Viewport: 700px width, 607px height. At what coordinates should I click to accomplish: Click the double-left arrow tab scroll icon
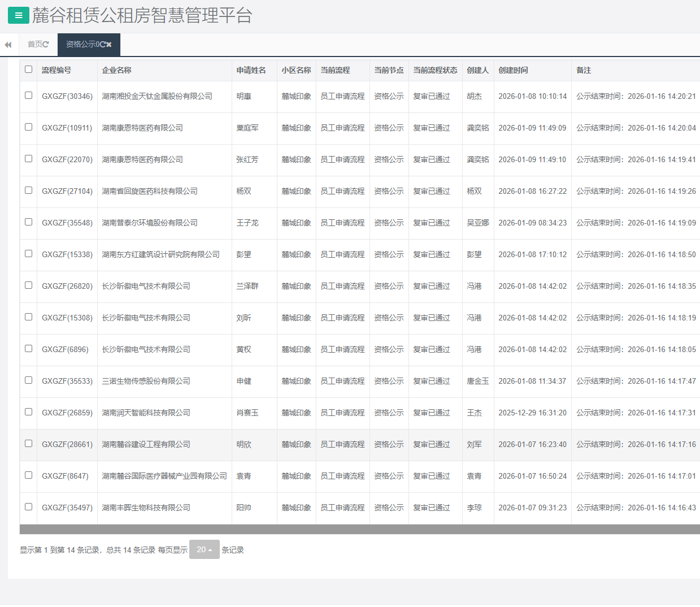(8, 45)
